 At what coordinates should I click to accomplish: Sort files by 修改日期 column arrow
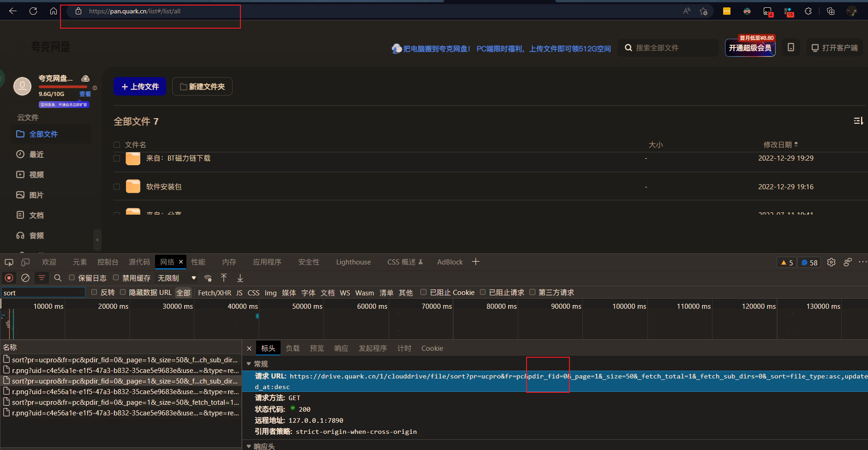tap(796, 144)
